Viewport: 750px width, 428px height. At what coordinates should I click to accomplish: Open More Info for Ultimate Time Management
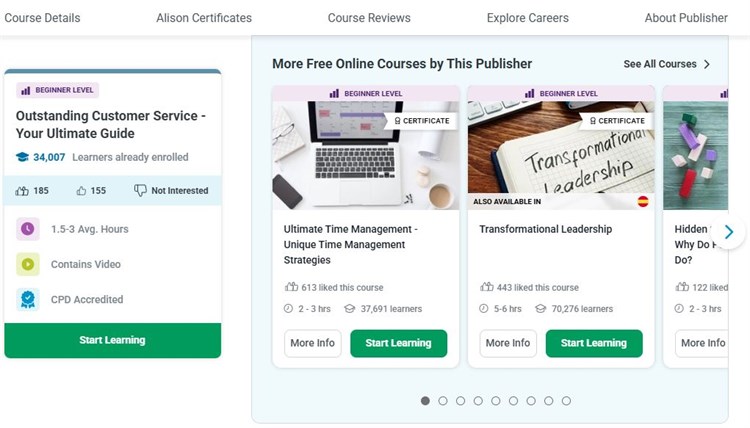(312, 343)
